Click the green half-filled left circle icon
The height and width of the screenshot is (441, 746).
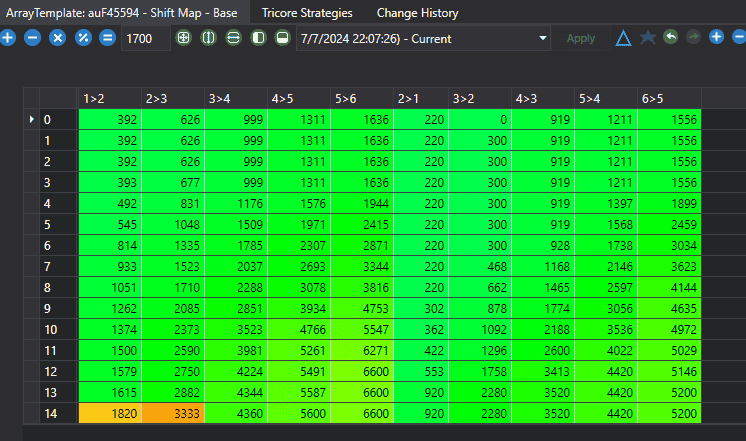click(x=258, y=38)
